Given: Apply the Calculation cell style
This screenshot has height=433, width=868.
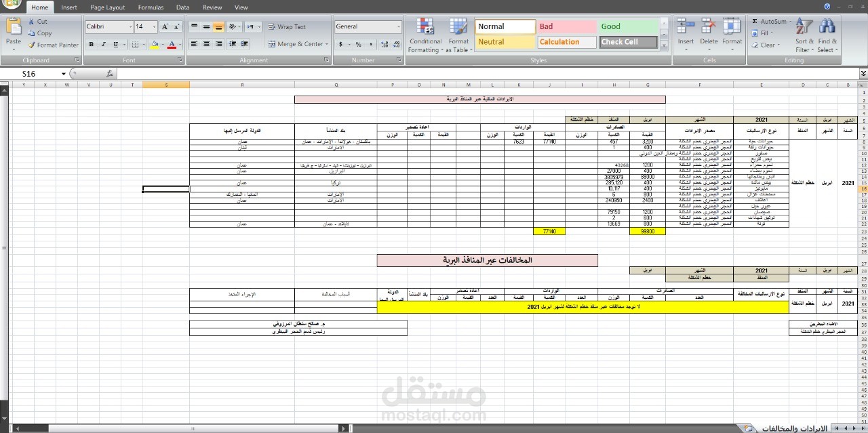Looking at the screenshot, I should tap(567, 42).
